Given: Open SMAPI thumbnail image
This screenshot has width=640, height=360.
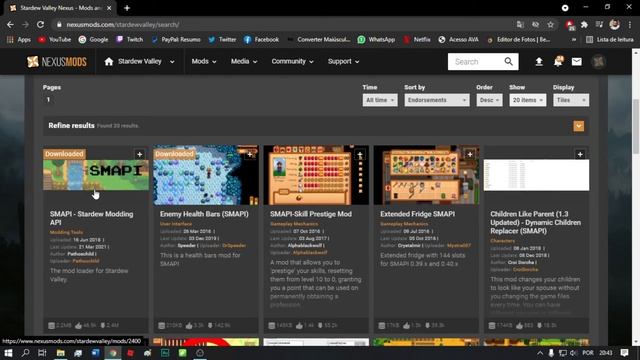Looking at the screenshot, I should pos(96,175).
